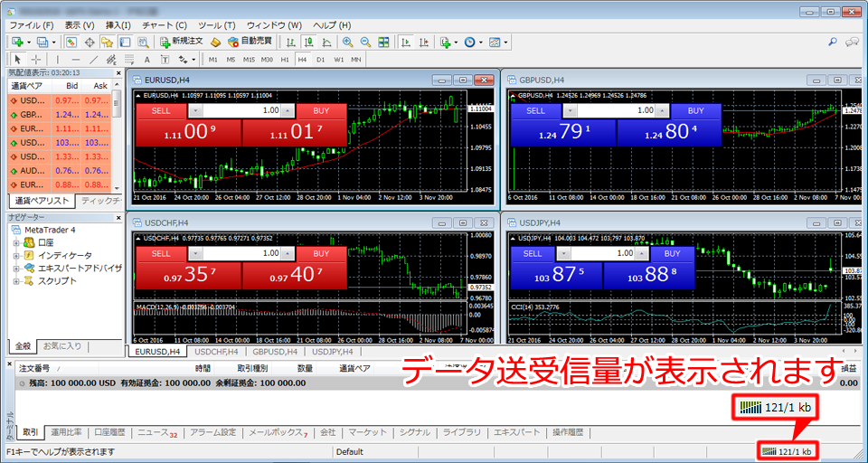
Task: Open the Periods clock icon
Action: 470,42
